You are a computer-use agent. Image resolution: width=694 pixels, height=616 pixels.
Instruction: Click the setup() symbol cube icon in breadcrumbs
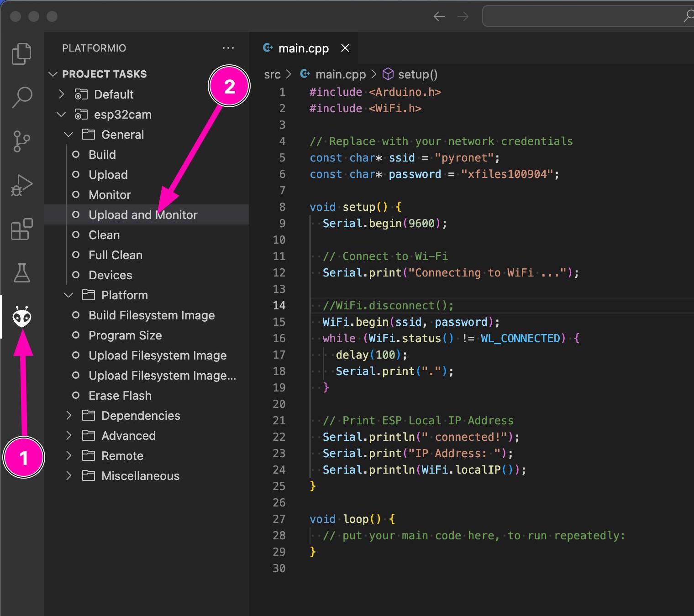tap(388, 74)
